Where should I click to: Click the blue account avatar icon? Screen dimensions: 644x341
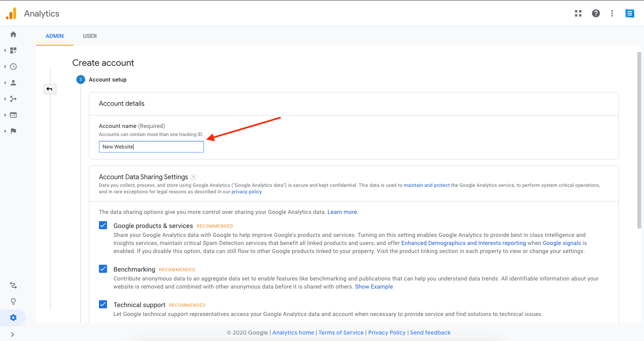click(630, 13)
